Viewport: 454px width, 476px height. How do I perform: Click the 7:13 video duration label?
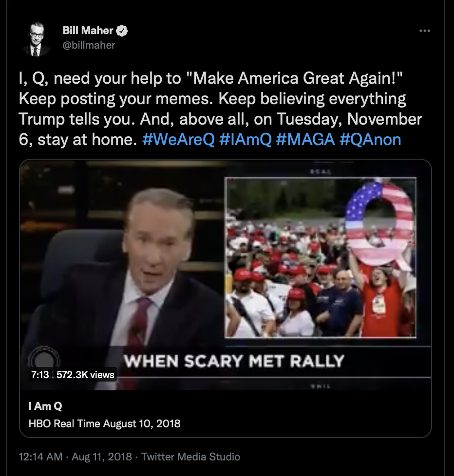coord(40,375)
